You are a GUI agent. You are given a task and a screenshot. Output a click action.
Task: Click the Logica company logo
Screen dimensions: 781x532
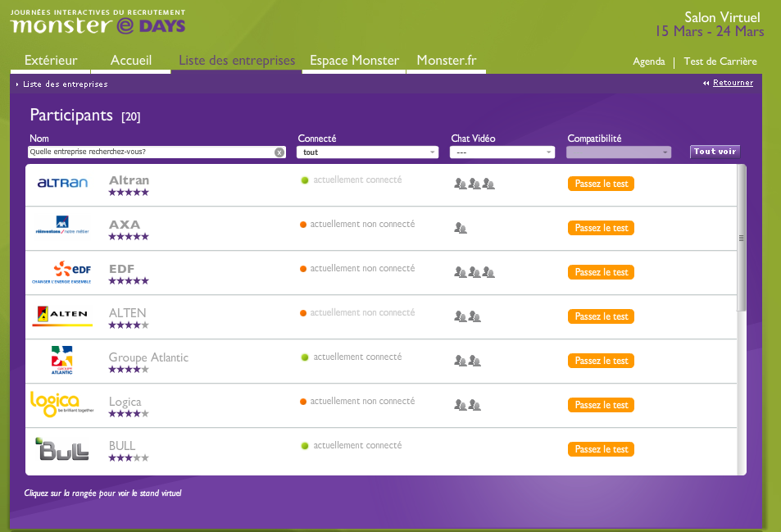[x=61, y=404]
